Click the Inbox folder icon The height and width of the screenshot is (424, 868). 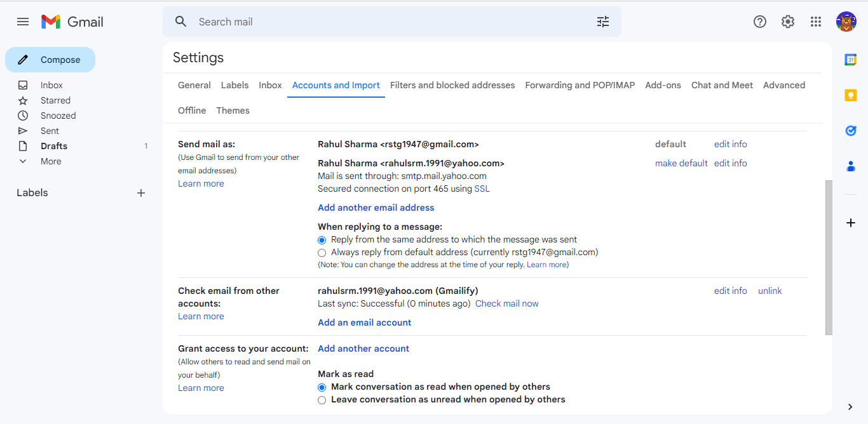pyautogui.click(x=23, y=85)
